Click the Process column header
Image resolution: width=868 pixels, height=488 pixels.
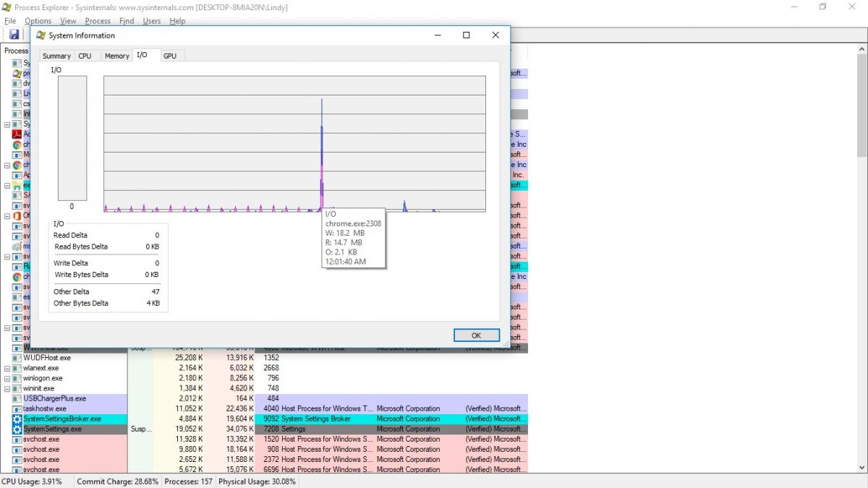14,51
